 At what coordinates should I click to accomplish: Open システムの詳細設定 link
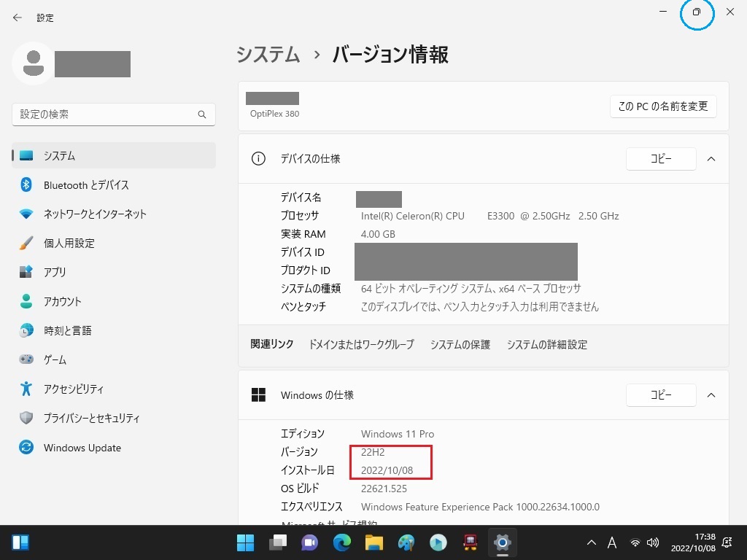click(x=547, y=344)
